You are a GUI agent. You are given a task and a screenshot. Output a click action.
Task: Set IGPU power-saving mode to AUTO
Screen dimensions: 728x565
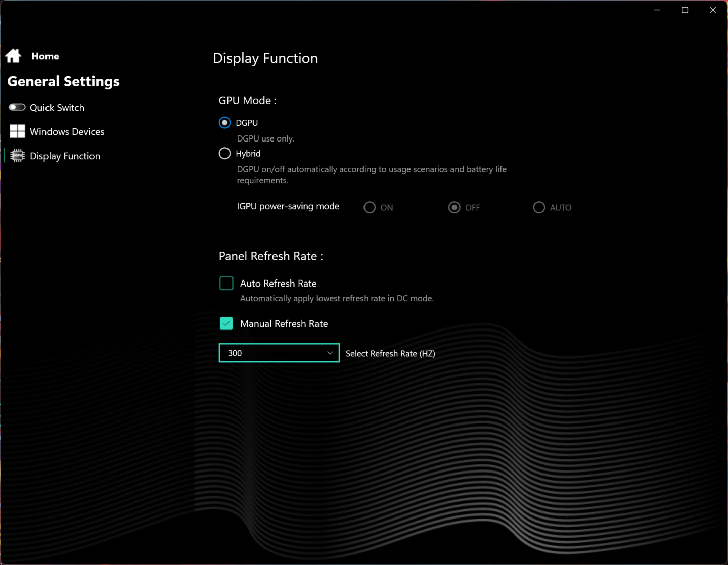coord(539,207)
